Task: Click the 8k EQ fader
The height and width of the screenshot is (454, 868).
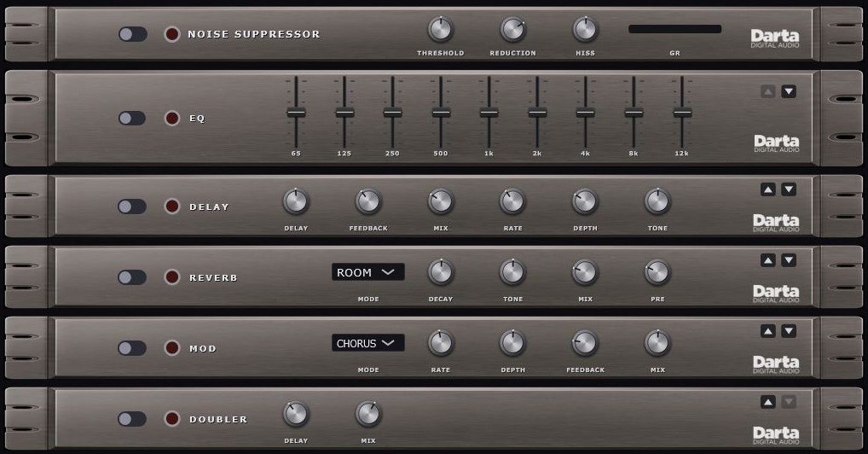Action: pos(634,113)
